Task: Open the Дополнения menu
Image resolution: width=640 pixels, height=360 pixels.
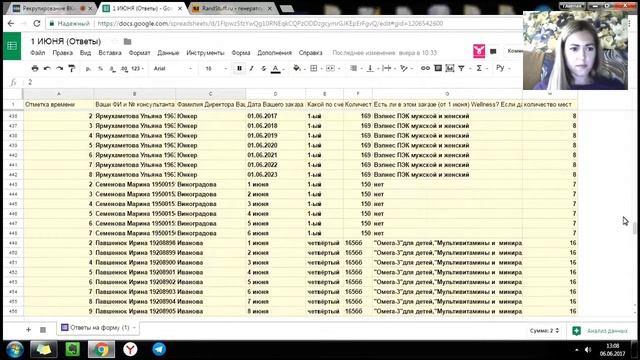Action: [x=274, y=53]
